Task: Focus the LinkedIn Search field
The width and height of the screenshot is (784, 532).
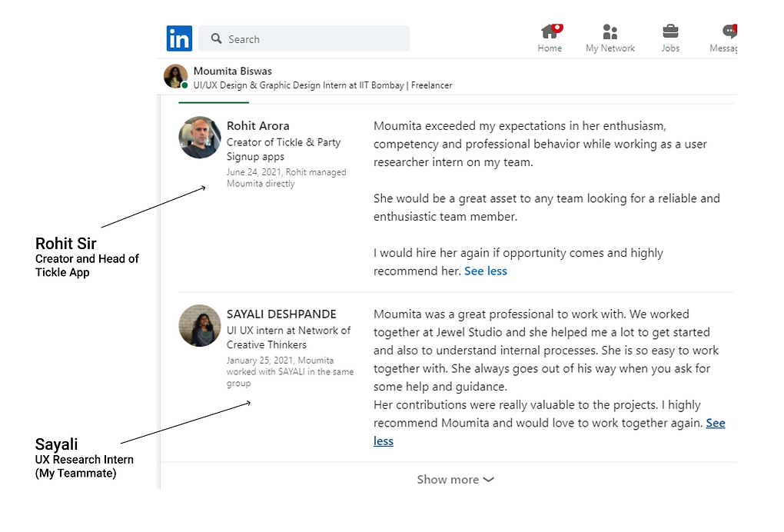Action: (x=304, y=38)
